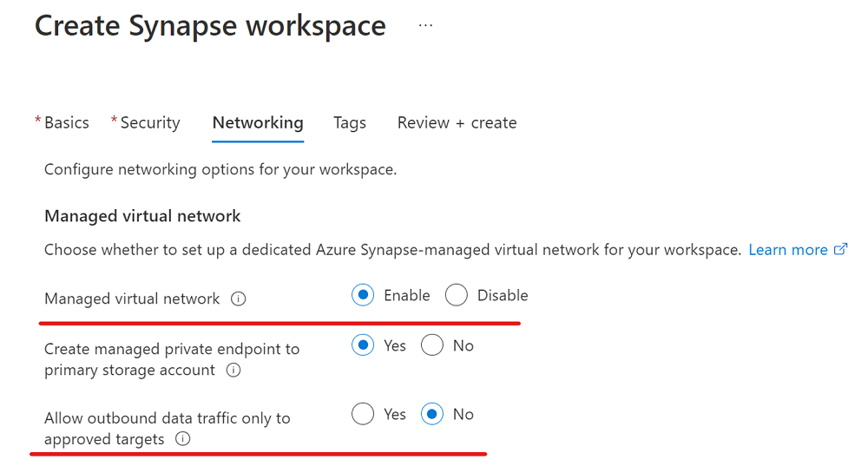Screen dimensions: 868x466
Task: Select Disable for Managed virtual network
Action: pyautogui.click(x=457, y=296)
